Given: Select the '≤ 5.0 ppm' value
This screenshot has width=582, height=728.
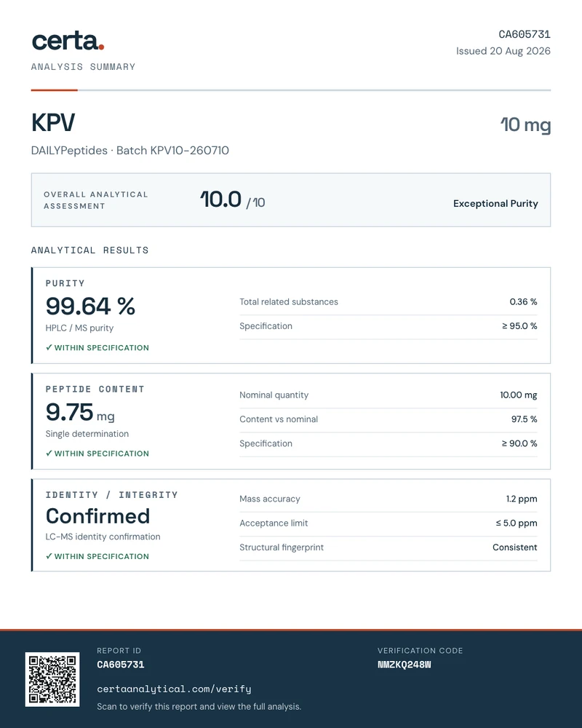Looking at the screenshot, I should [x=517, y=523].
